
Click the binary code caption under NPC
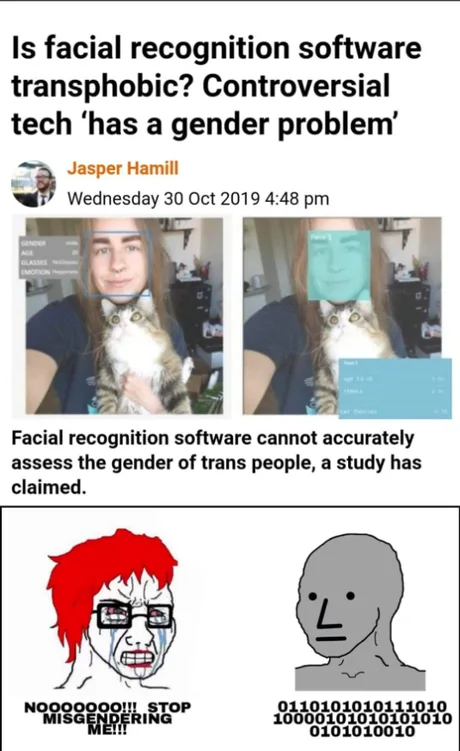click(362, 718)
